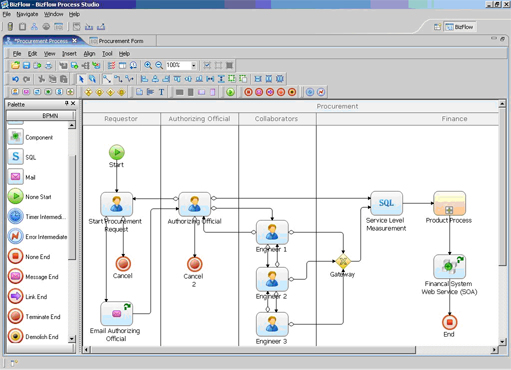Viewport: 511px width, 370px height.
Task: Choose the Terminate End palette icon
Action: pyautogui.click(x=15, y=316)
